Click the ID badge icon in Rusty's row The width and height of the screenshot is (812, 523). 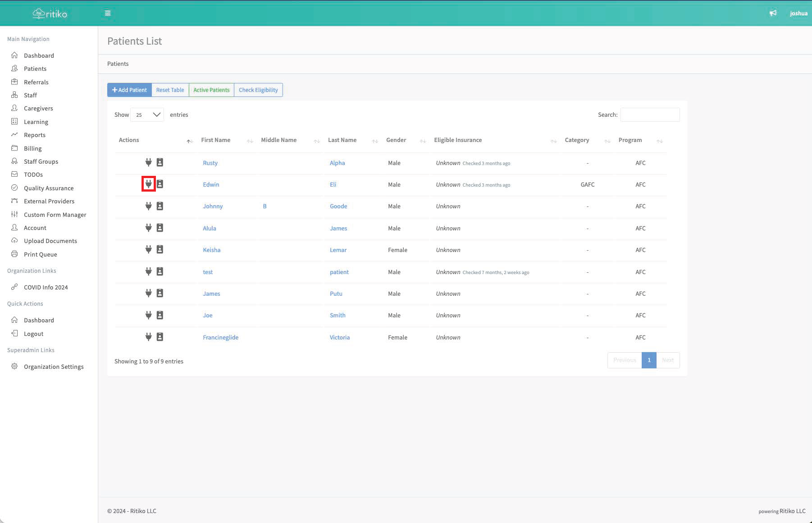(x=160, y=162)
